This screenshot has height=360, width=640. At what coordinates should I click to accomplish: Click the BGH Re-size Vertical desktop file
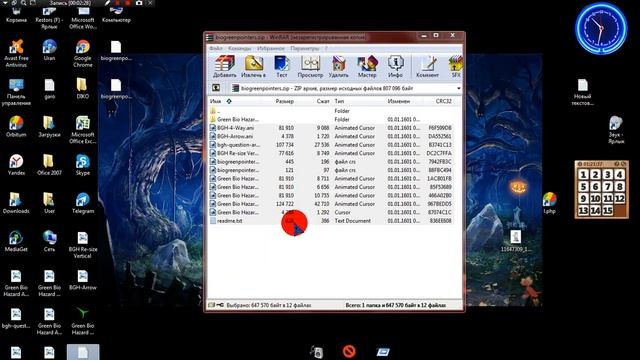coord(83,245)
